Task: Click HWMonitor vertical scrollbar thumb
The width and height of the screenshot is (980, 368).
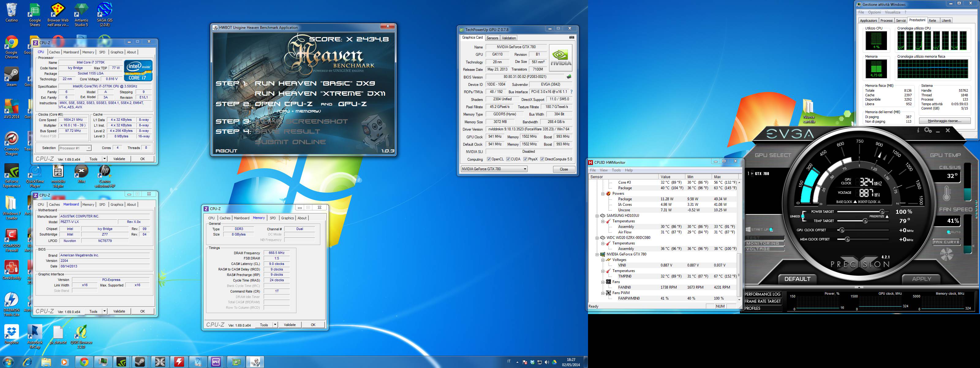Action: click(739, 275)
